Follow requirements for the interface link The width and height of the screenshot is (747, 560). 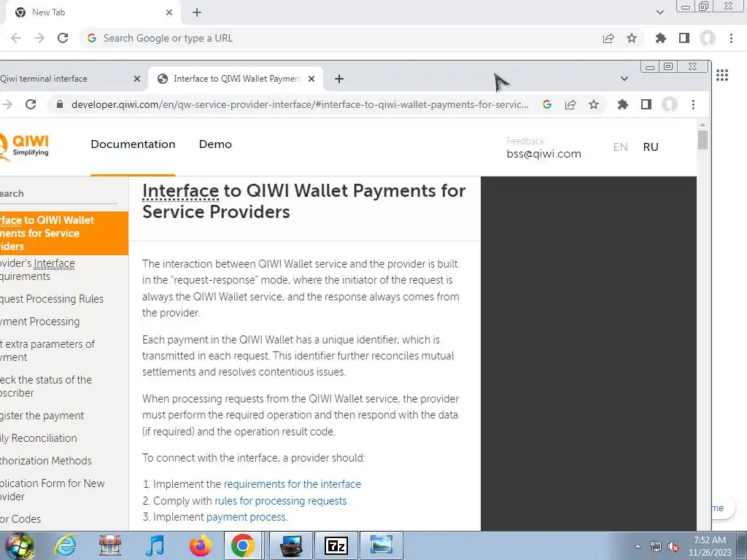coord(293,484)
